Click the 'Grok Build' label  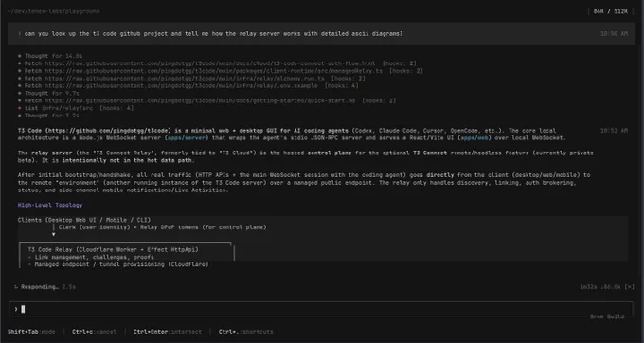[x=607, y=316]
